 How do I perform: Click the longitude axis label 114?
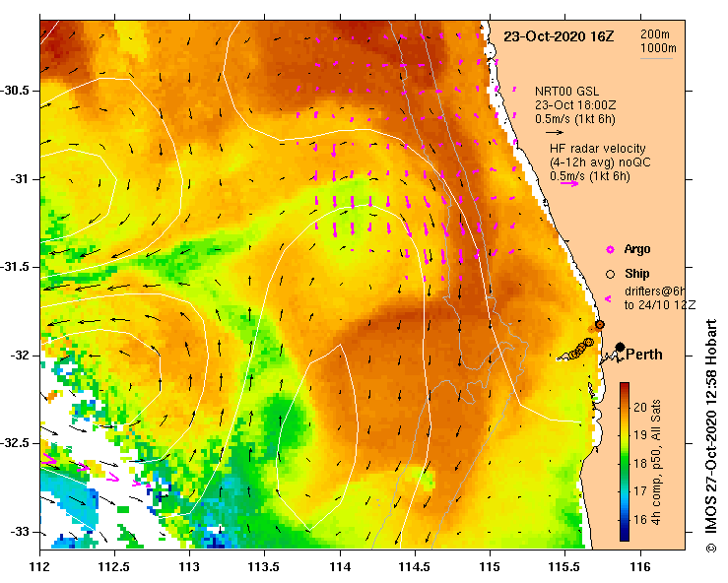click(x=340, y=567)
